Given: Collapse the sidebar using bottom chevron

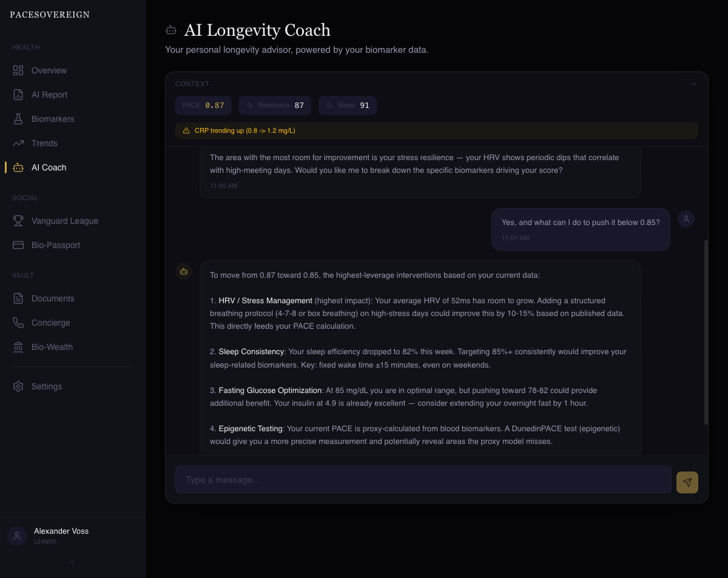Looking at the screenshot, I should click(72, 562).
